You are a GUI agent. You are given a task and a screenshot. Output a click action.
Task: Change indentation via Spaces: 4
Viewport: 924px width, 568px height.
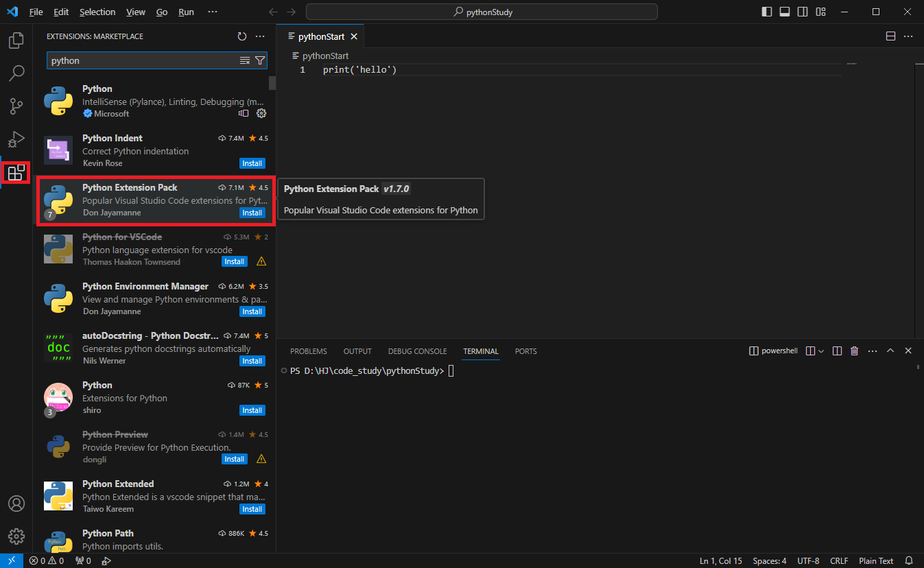(x=770, y=561)
